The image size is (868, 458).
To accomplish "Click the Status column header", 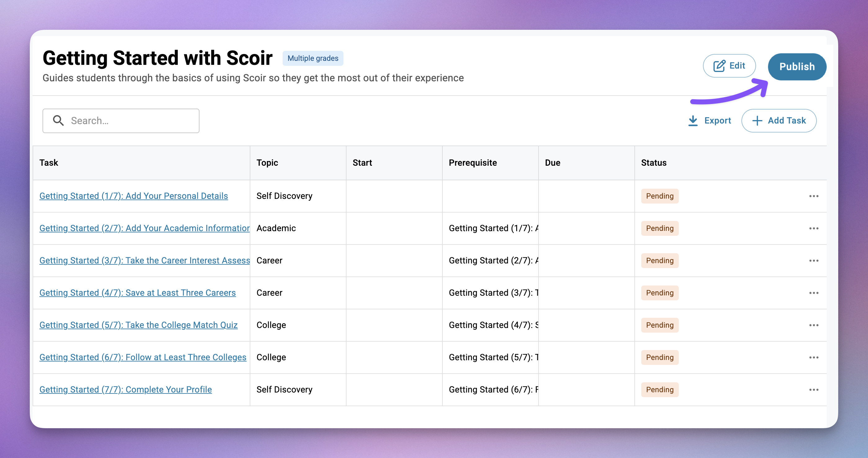I will click(653, 163).
